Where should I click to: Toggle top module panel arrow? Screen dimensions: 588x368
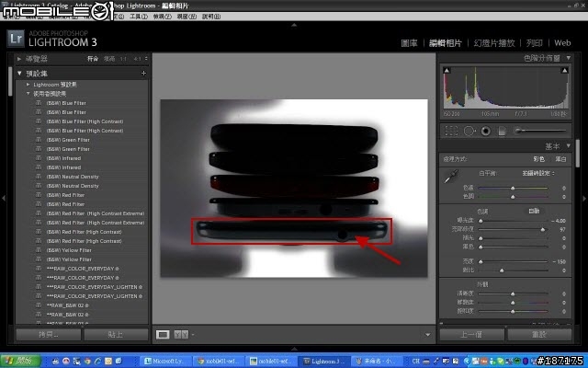pos(294,25)
